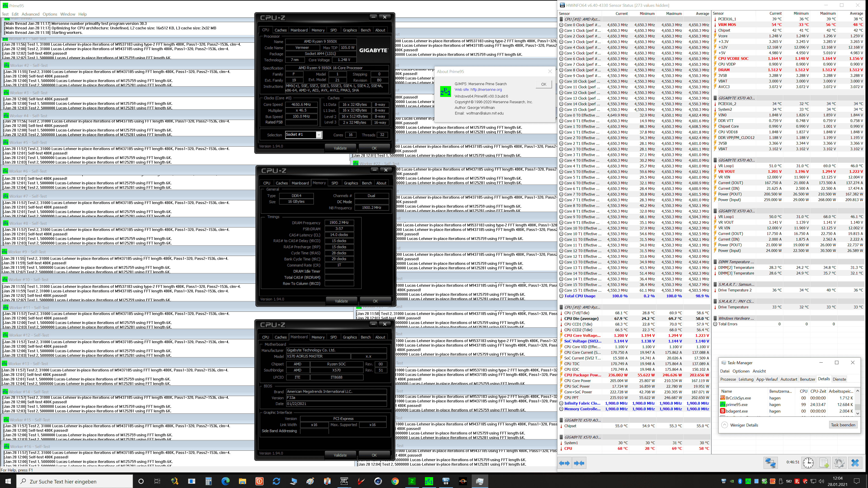This screenshot has width=868, height=488.
Task: Open Task-Manager Optionen menu
Action: point(741,371)
